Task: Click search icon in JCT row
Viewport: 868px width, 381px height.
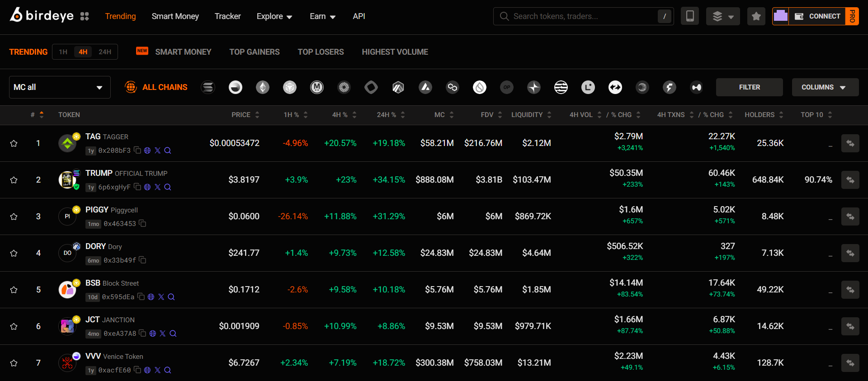Action: [173, 333]
